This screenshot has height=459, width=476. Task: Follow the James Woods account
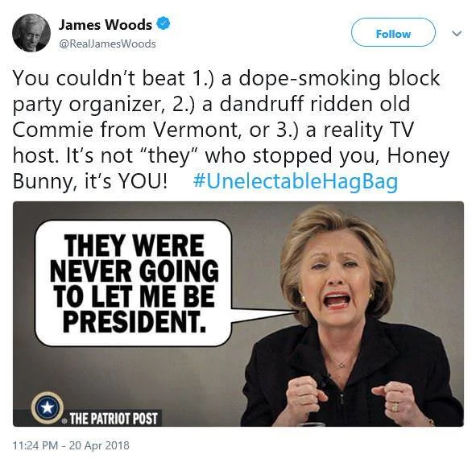(393, 33)
